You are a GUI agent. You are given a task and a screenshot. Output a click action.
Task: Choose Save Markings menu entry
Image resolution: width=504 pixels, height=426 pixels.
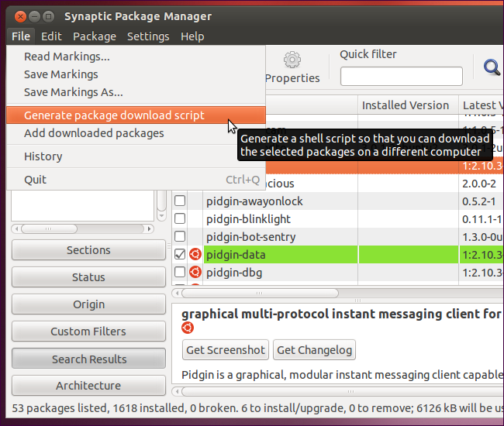click(x=136, y=74)
